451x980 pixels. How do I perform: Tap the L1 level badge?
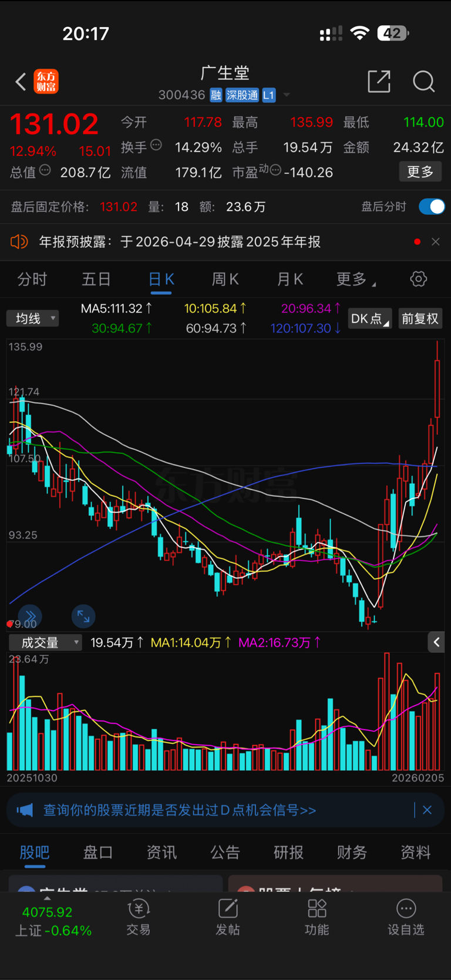click(268, 95)
